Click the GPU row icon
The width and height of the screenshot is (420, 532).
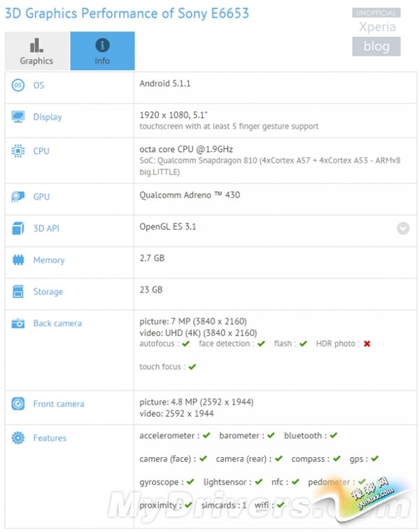(18, 197)
